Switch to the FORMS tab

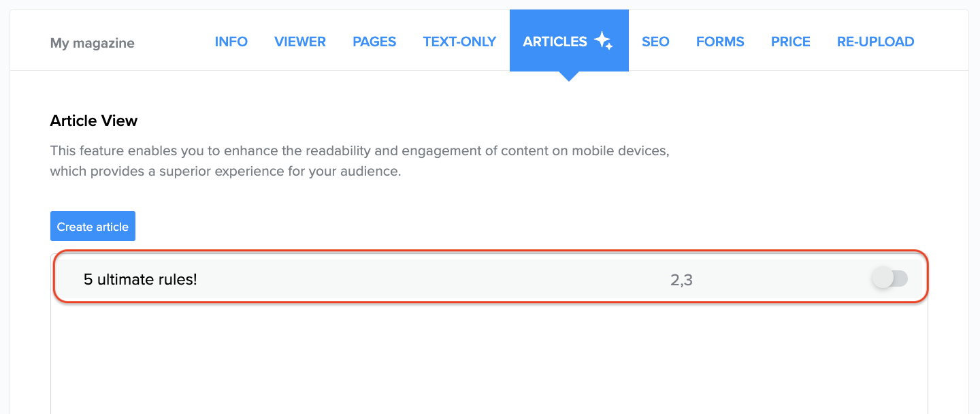pyautogui.click(x=720, y=42)
